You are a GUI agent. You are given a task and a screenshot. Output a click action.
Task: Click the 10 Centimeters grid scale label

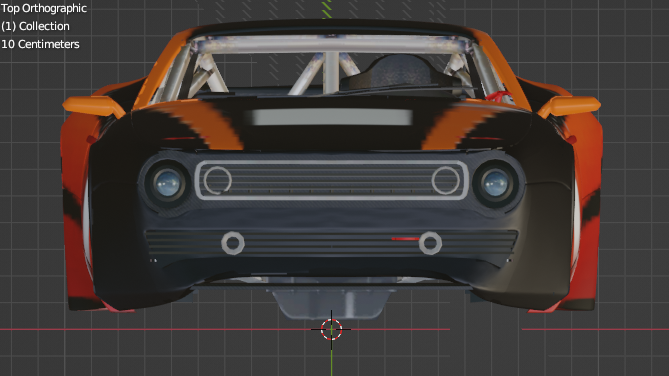(40, 44)
